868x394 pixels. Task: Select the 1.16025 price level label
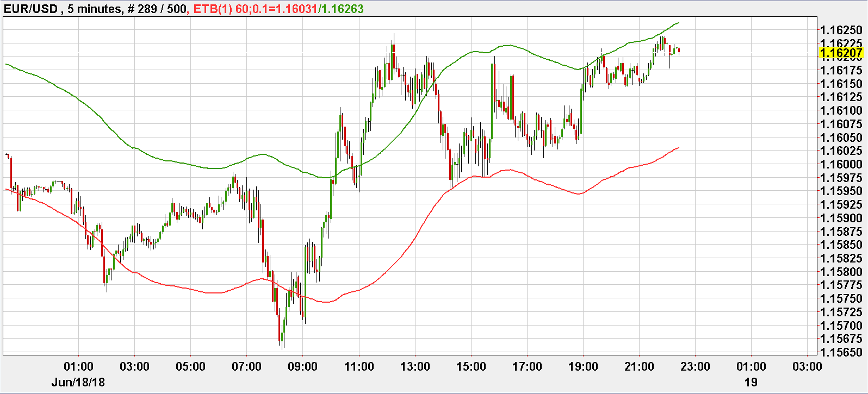pyautogui.click(x=841, y=151)
